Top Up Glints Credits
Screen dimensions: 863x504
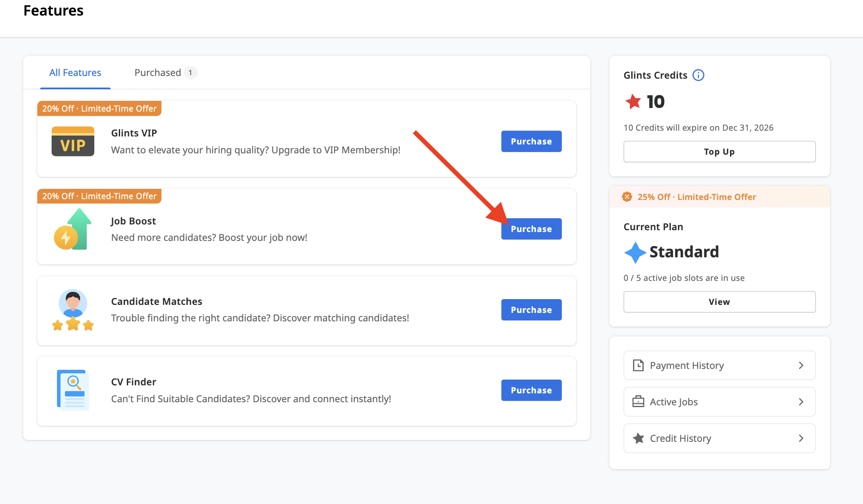[x=719, y=152]
